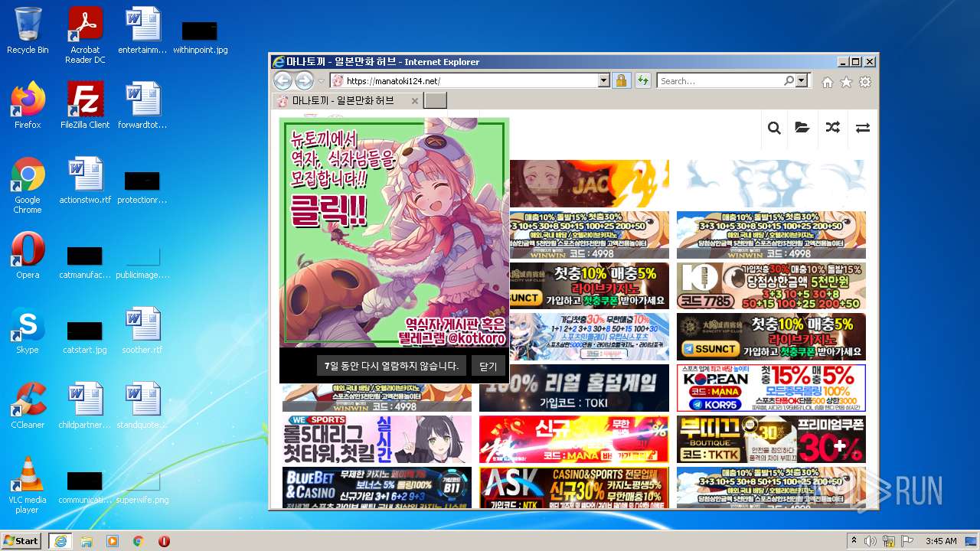Open the FileZilla Client desktop icon

(x=85, y=105)
